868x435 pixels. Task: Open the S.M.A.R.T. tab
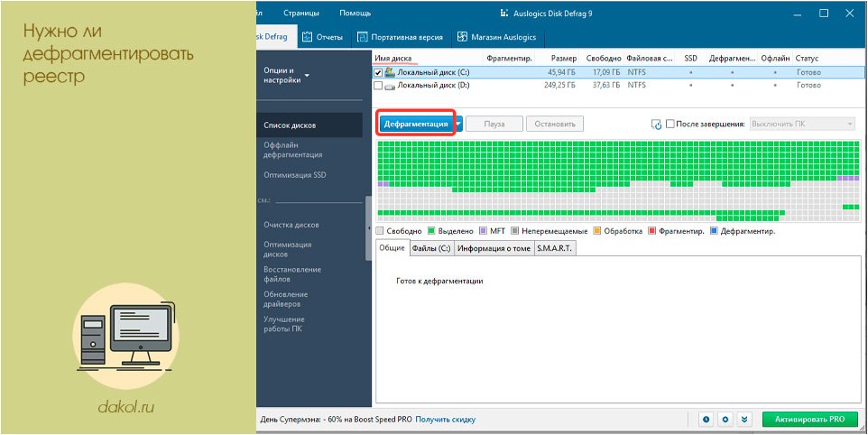pos(555,248)
